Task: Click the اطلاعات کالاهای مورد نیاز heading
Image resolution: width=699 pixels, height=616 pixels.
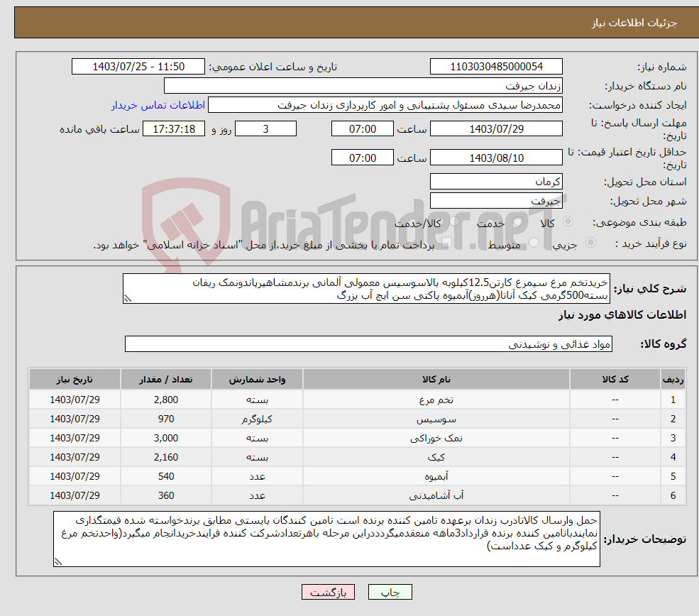Action: click(622, 315)
